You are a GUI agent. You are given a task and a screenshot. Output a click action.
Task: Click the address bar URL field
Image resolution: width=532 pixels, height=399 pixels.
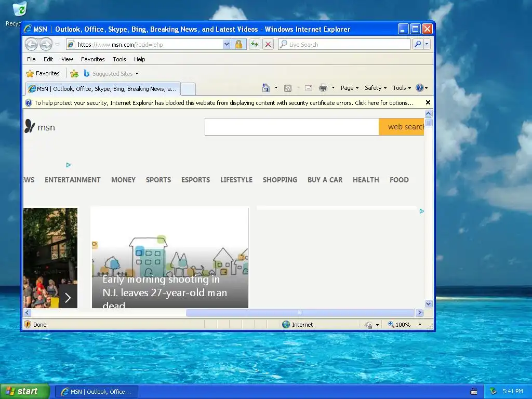click(x=145, y=45)
